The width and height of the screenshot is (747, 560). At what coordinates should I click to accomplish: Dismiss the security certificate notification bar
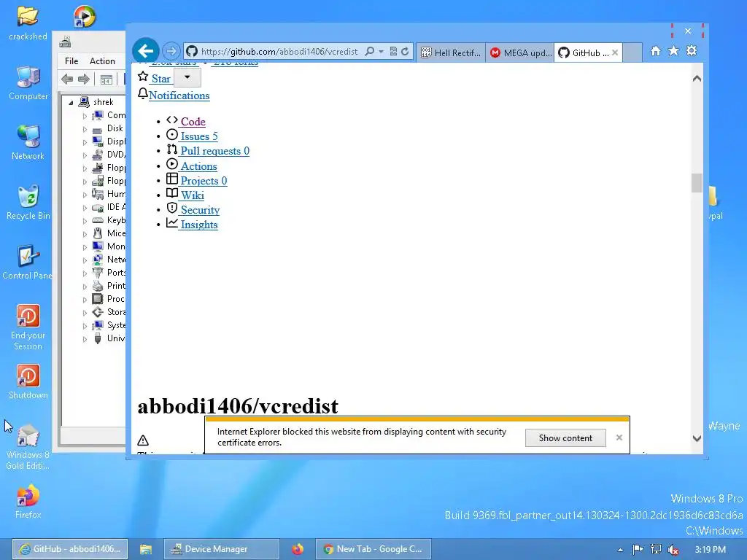(619, 437)
